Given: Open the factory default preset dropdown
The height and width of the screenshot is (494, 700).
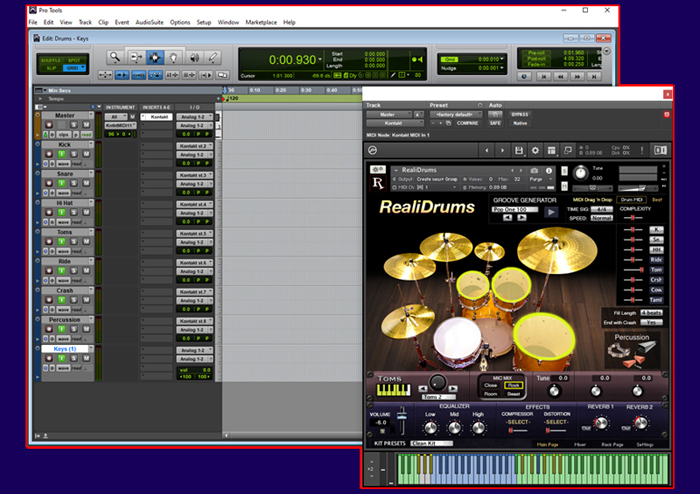Looking at the screenshot, I should (x=455, y=114).
